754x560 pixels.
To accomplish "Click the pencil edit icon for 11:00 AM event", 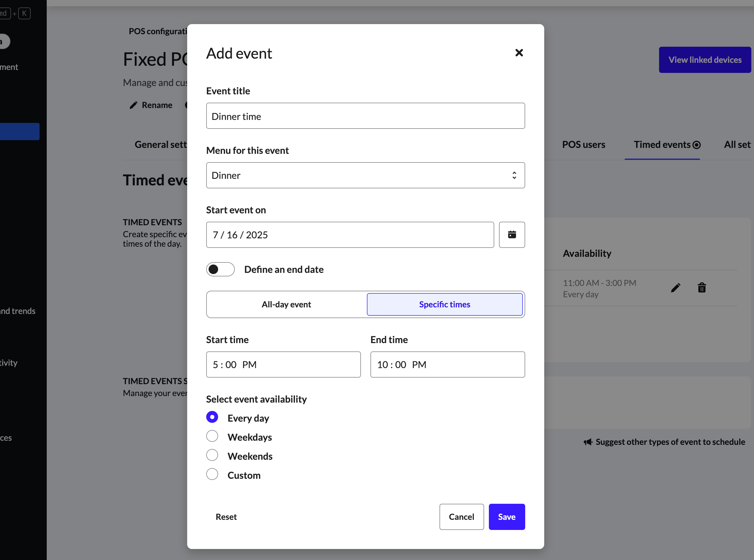I will pos(675,288).
